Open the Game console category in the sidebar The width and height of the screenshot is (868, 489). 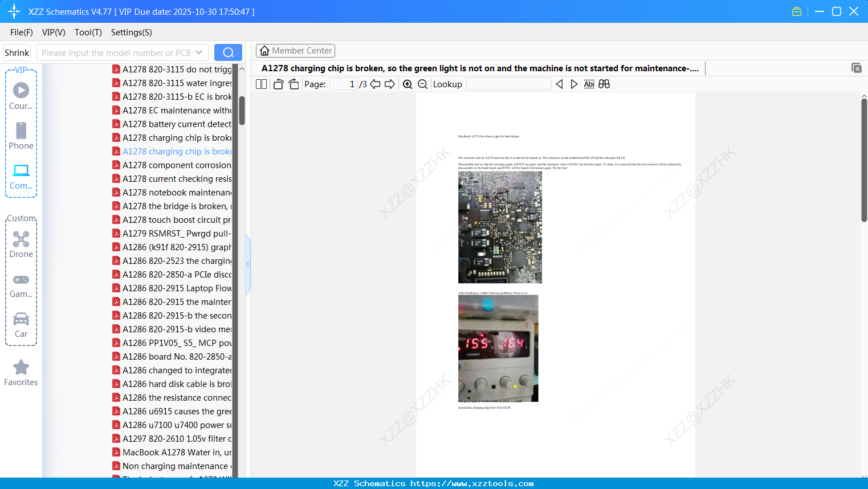pos(21,286)
